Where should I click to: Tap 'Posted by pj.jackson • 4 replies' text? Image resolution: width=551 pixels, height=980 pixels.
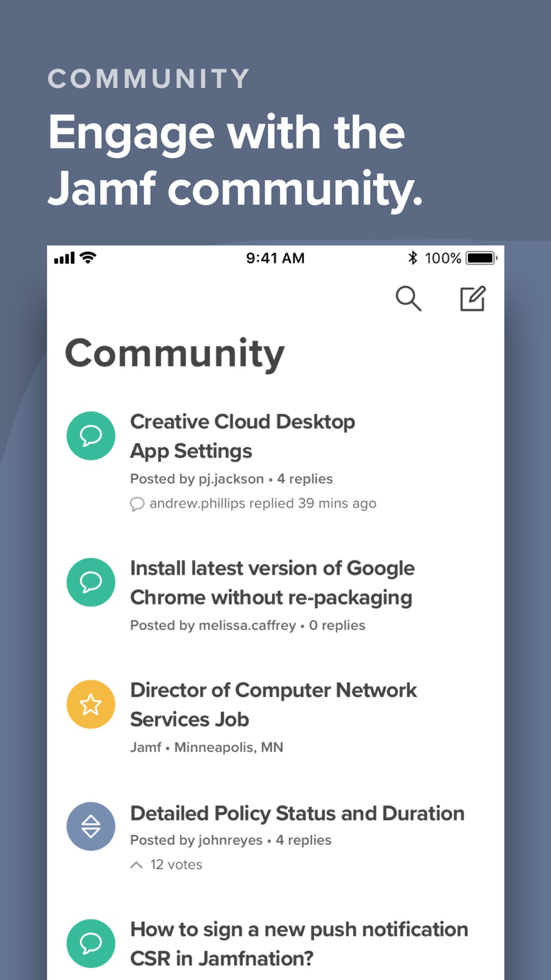click(x=231, y=479)
